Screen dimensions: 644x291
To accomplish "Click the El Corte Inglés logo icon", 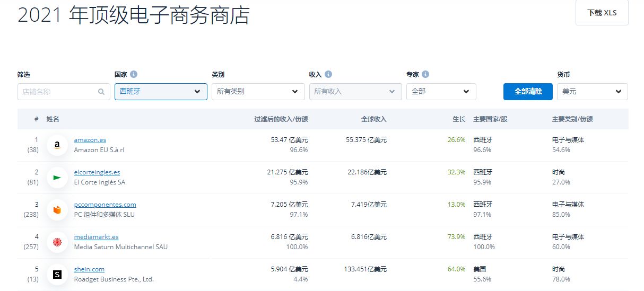I will (x=57, y=177).
